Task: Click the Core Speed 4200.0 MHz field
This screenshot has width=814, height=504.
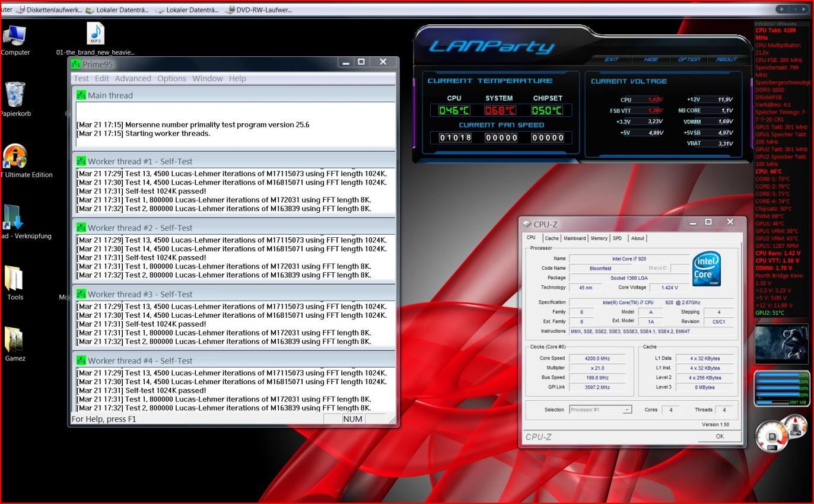Action: 597,358
